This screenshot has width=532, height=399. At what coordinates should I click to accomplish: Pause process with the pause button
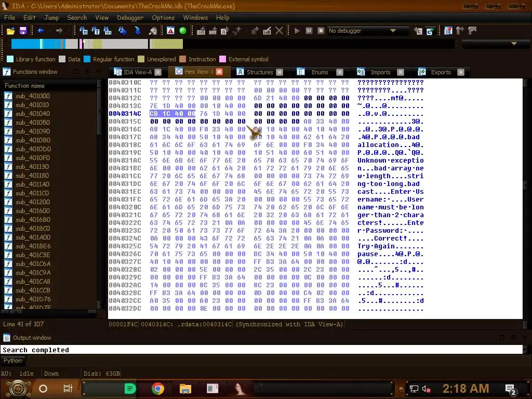pyautogui.click(x=309, y=31)
